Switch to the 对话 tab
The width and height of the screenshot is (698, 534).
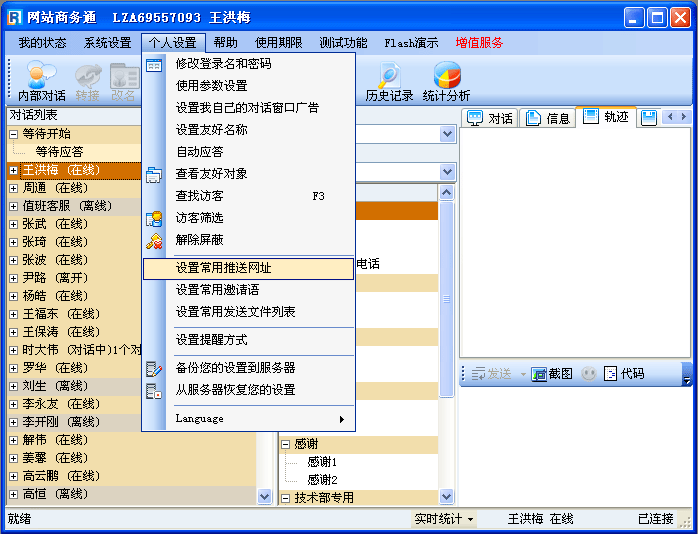tap(490, 118)
